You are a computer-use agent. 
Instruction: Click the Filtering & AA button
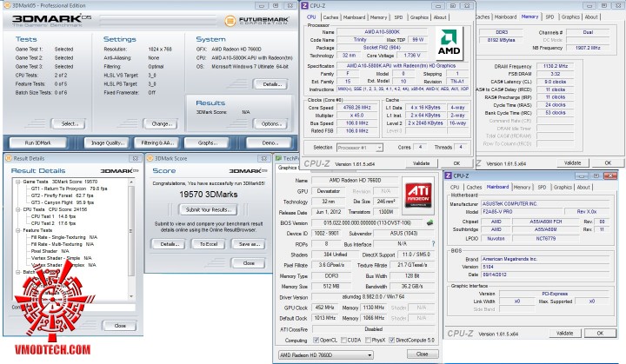click(158, 142)
